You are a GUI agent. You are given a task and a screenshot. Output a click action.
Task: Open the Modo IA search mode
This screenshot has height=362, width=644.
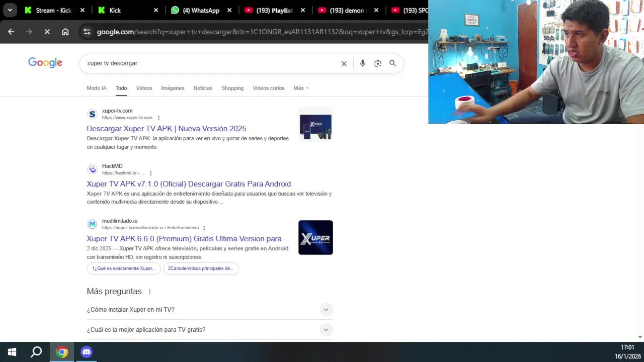(x=97, y=88)
